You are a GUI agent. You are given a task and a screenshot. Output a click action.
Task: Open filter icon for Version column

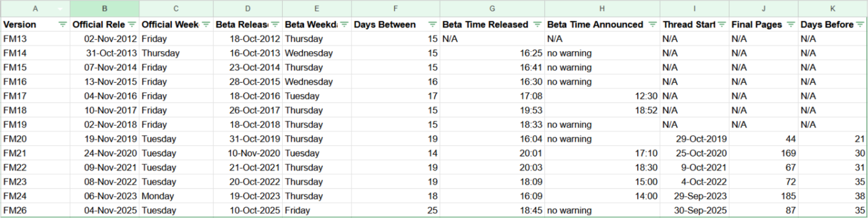63,25
